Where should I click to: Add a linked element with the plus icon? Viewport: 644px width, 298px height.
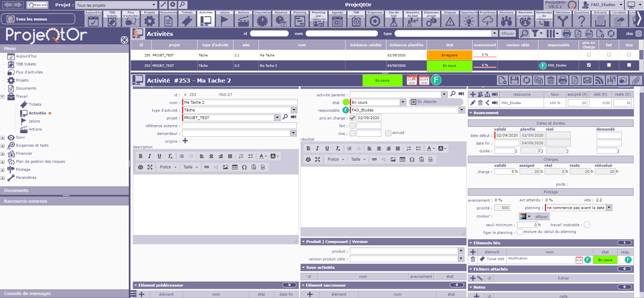pyautogui.click(x=473, y=252)
